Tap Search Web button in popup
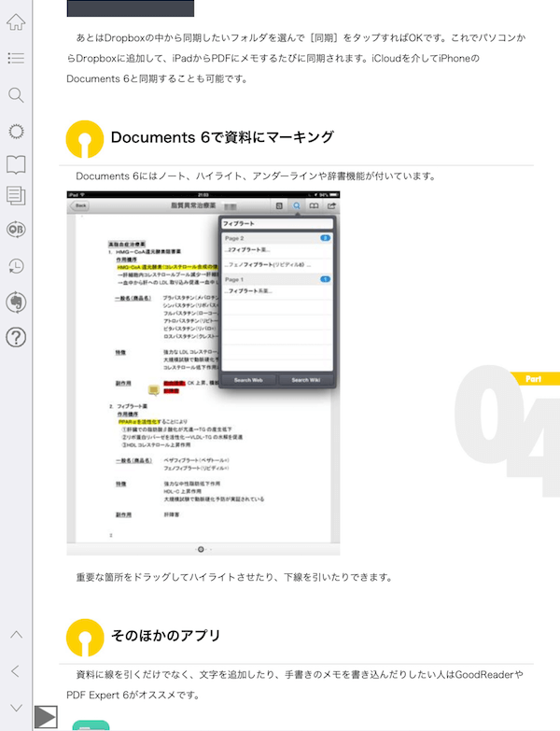Image resolution: width=560 pixels, height=731 pixels. coord(248,380)
